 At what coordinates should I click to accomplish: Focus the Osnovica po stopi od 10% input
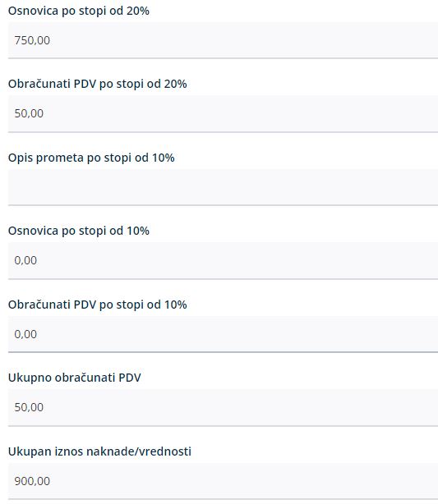coord(223,260)
